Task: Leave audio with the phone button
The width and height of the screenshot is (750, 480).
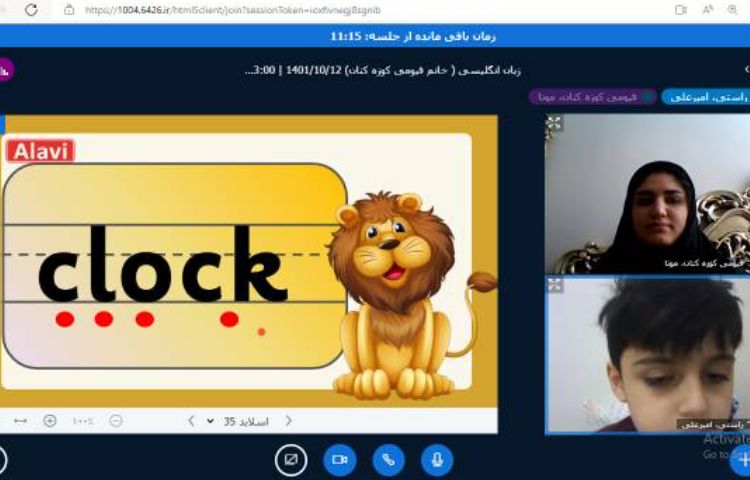Action: tap(388, 460)
